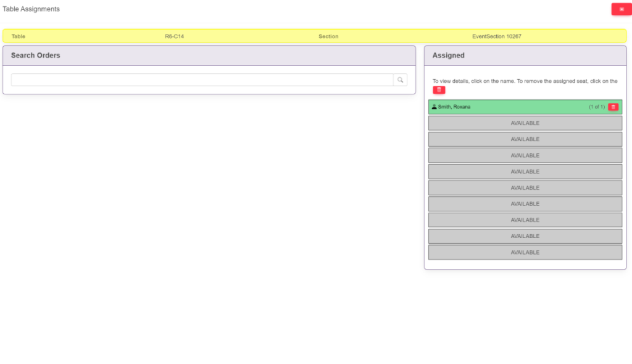Click the Assigned panel header
The width and height of the screenshot is (632, 364).
click(449, 56)
